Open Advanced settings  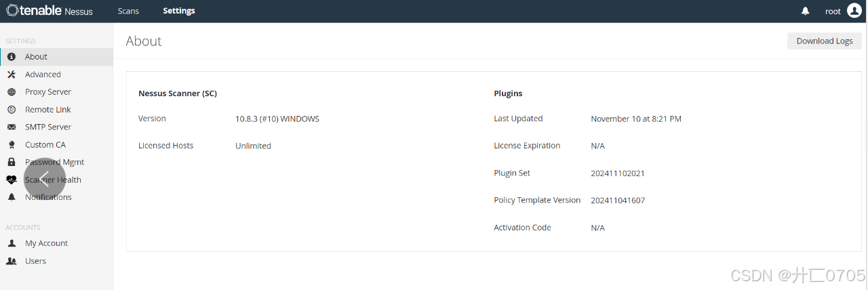(x=56, y=75)
